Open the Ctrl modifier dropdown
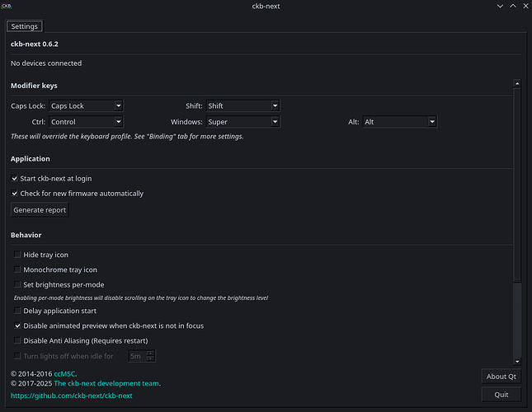Screen dimensions: 532x412 point(86,122)
